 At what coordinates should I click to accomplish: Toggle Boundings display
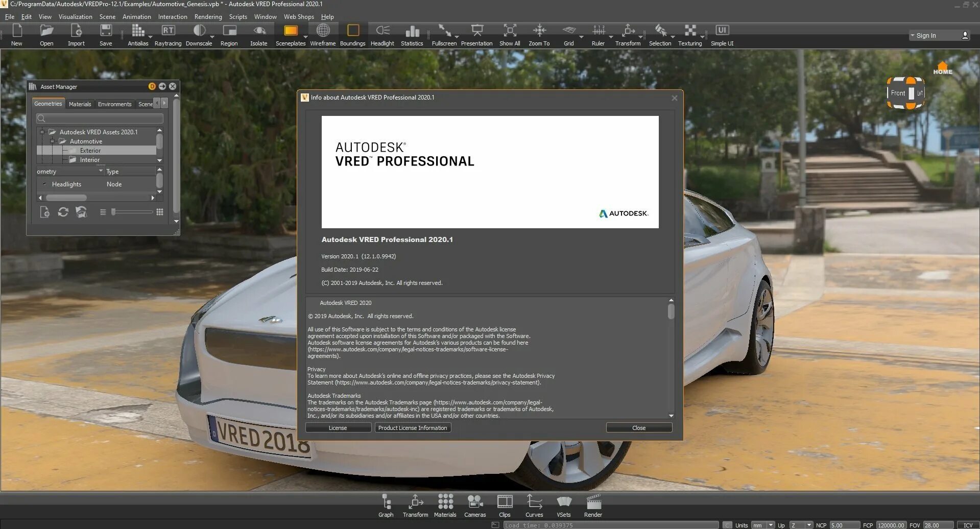[353, 35]
